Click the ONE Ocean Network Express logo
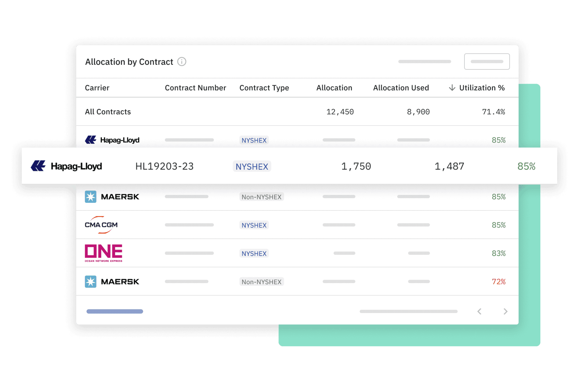 point(103,253)
